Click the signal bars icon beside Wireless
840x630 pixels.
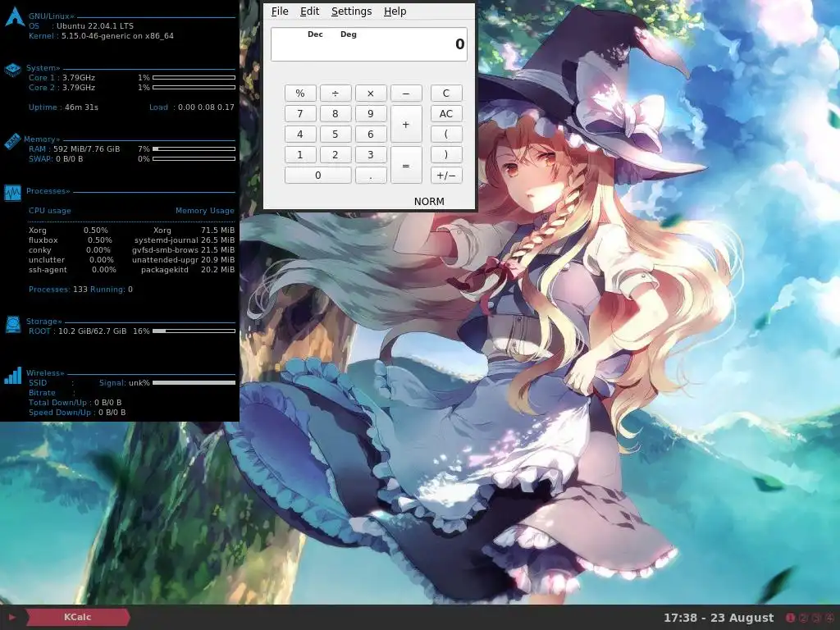[x=12, y=376]
